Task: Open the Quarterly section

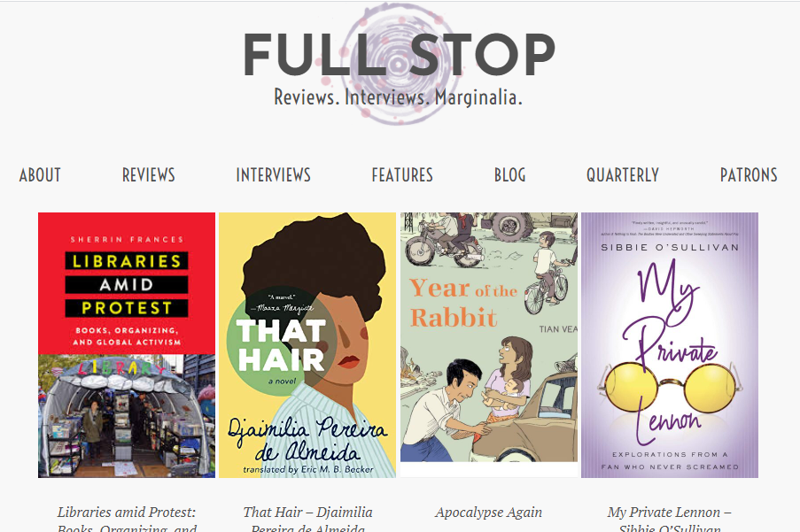Action: [622, 175]
